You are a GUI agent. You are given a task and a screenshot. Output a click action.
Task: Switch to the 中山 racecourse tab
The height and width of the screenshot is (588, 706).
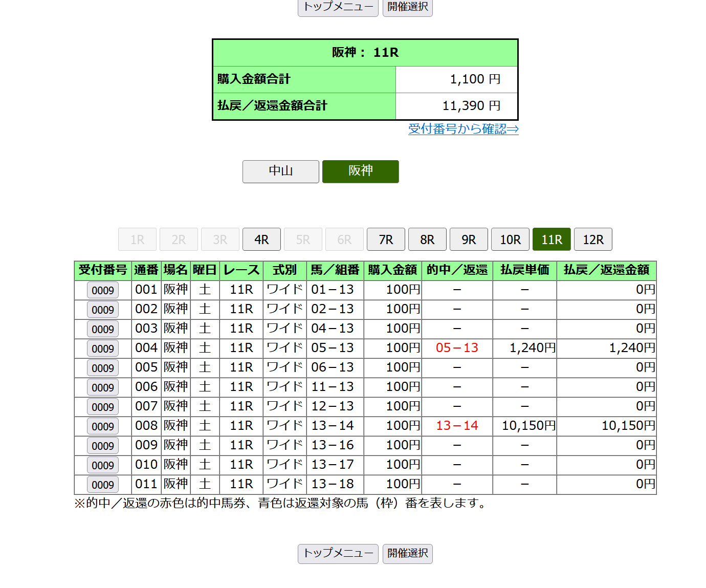point(280,171)
